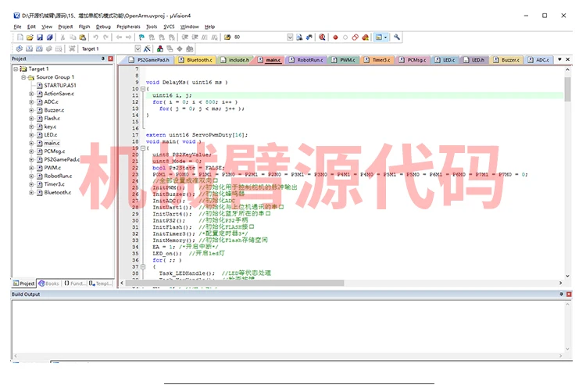Close the Project panel
This screenshot has height=392, width=586.
pos(111,59)
